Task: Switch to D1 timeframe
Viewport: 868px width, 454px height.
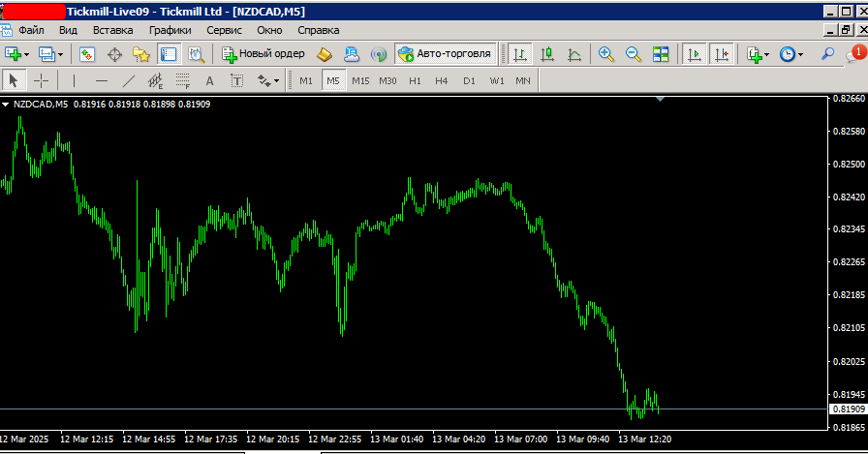Action: coord(470,80)
